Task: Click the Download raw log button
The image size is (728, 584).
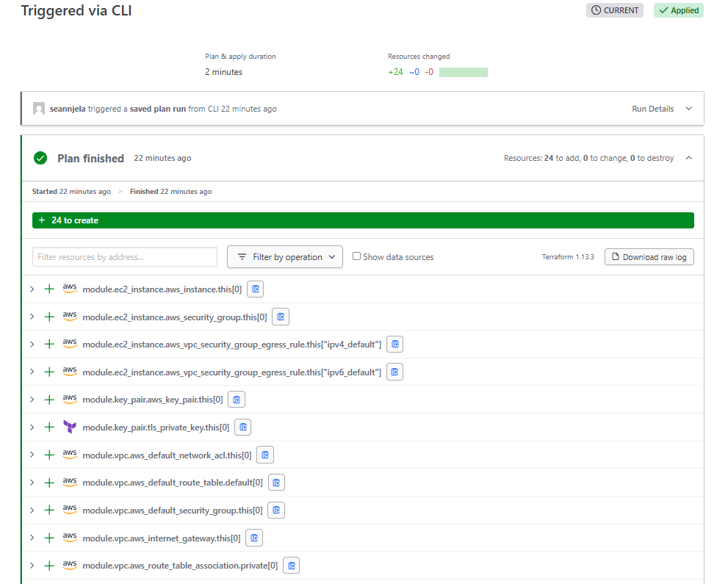Action: (649, 257)
